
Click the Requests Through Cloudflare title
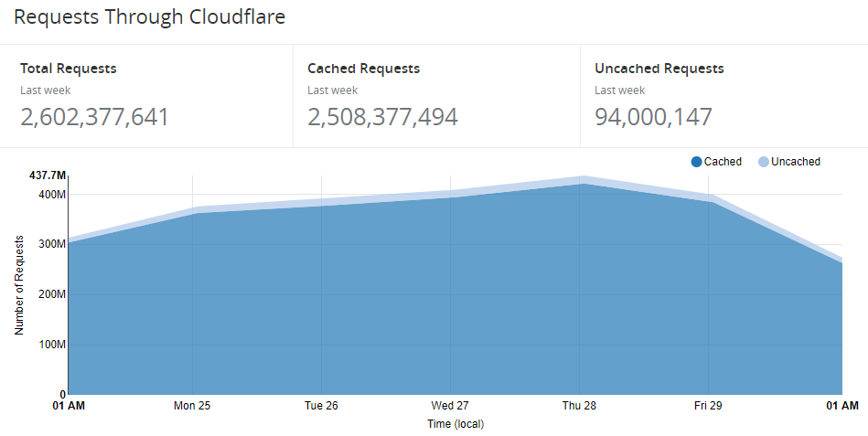tap(150, 17)
